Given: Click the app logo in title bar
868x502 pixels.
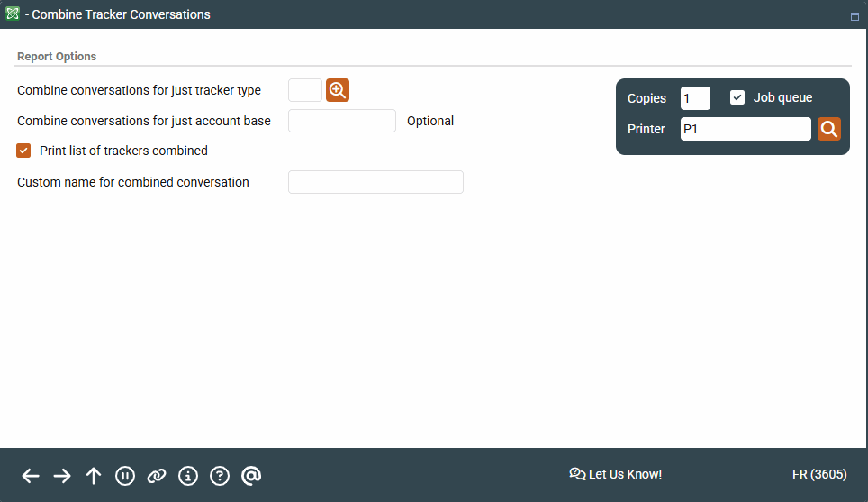Looking at the screenshot, I should coord(13,14).
